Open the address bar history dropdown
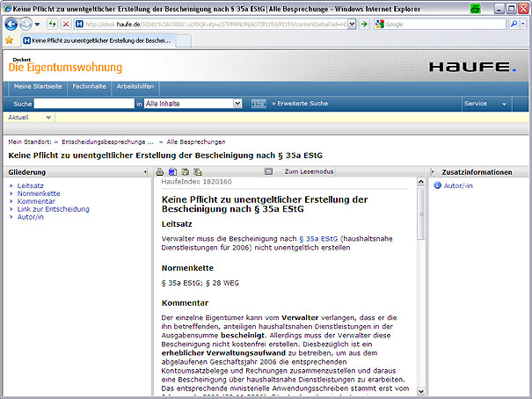The image size is (532, 399). coord(352,24)
